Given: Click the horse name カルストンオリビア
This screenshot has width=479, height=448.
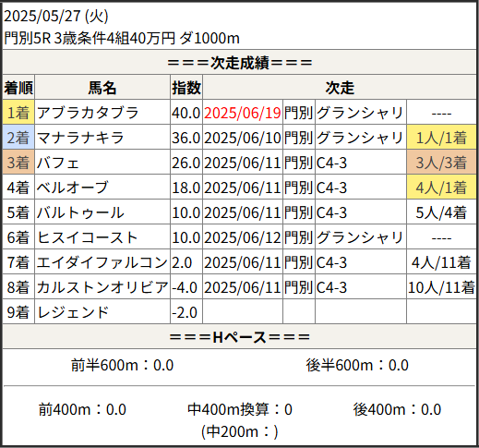Looking at the screenshot, I should click(102, 287).
